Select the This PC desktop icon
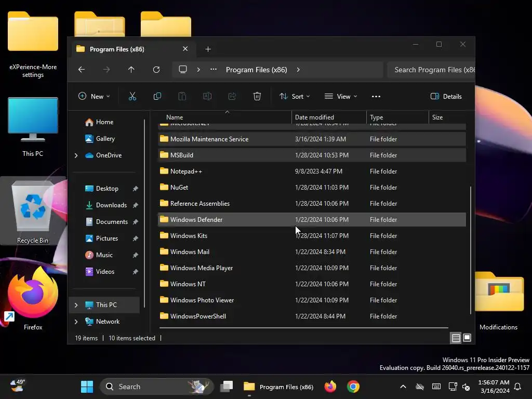Image resolution: width=532 pixels, height=399 pixels. coord(33,127)
